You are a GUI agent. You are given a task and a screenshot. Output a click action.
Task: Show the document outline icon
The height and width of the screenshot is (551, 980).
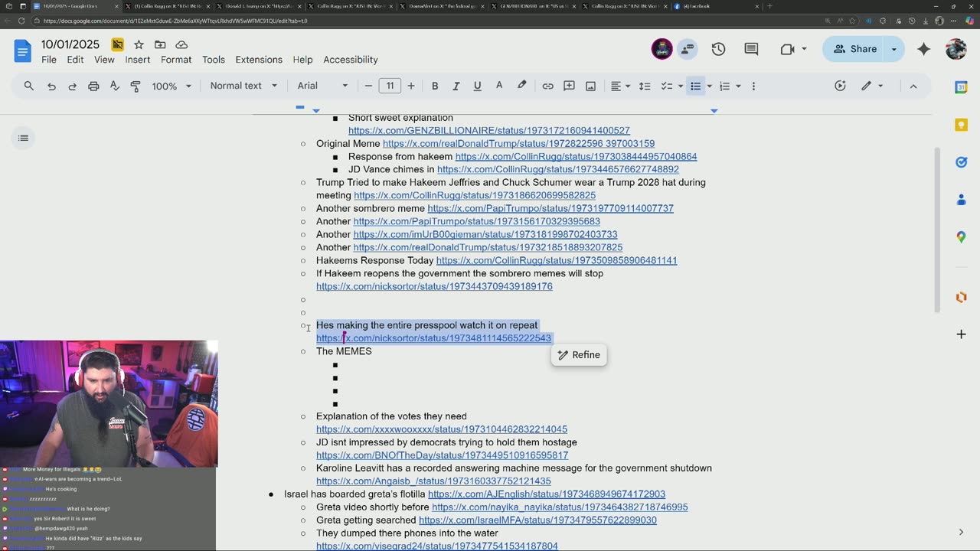23,138
